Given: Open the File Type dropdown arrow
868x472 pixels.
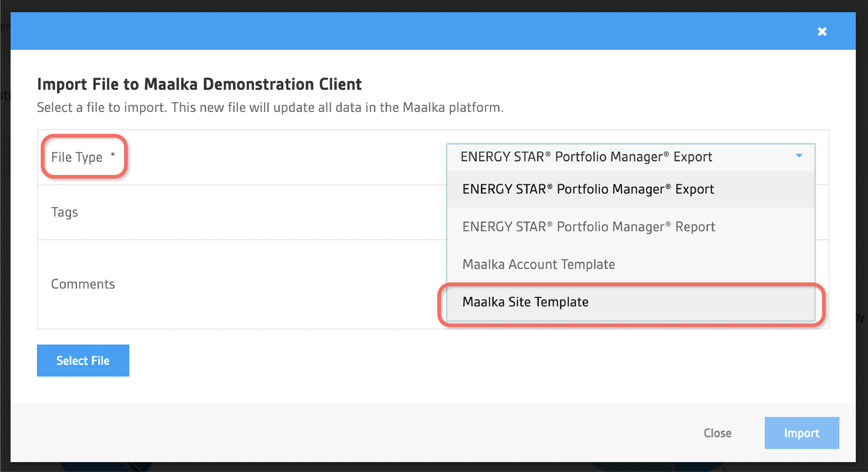Looking at the screenshot, I should 799,155.
